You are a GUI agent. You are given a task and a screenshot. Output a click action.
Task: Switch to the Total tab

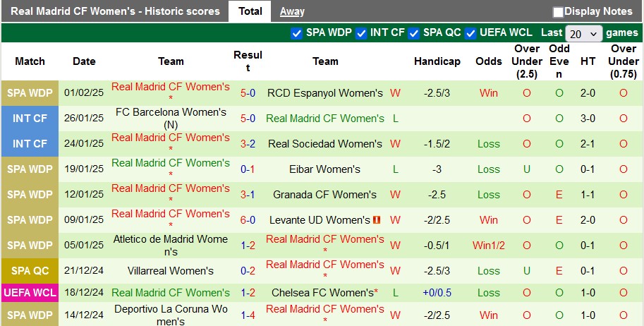(x=250, y=11)
